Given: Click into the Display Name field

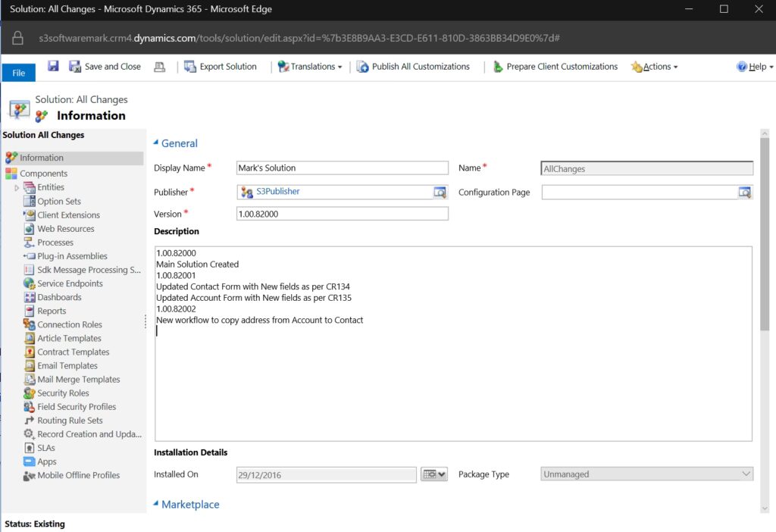Looking at the screenshot, I should click(x=343, y=168).
